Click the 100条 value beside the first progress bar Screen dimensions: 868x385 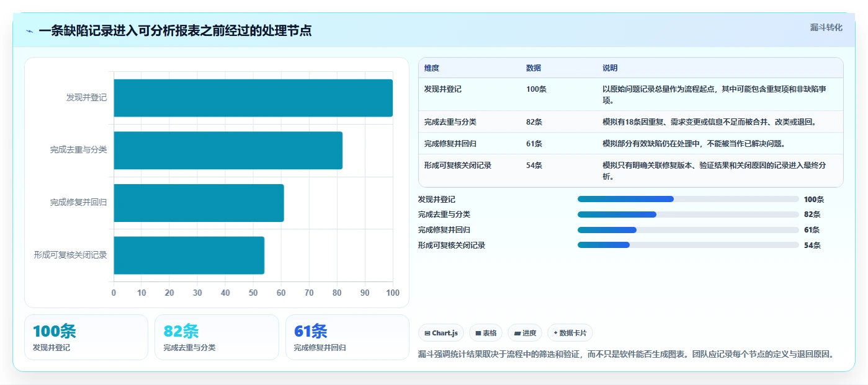(x=814, y=200)
